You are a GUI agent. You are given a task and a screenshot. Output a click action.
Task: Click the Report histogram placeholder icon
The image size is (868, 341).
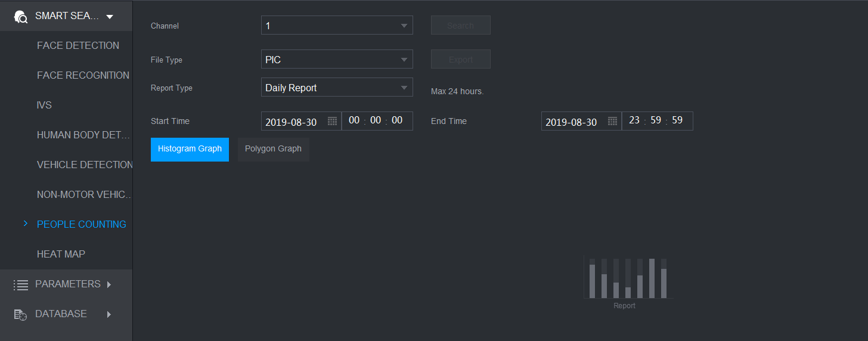(x=628, y=278)
